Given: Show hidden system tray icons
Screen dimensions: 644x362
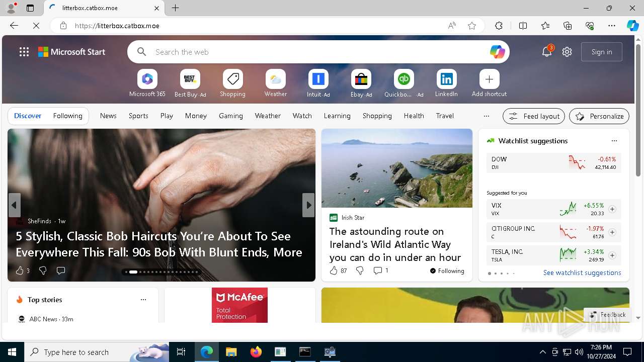Looking at the screenshot, I should pyautogui.click(x=542, y=352).
